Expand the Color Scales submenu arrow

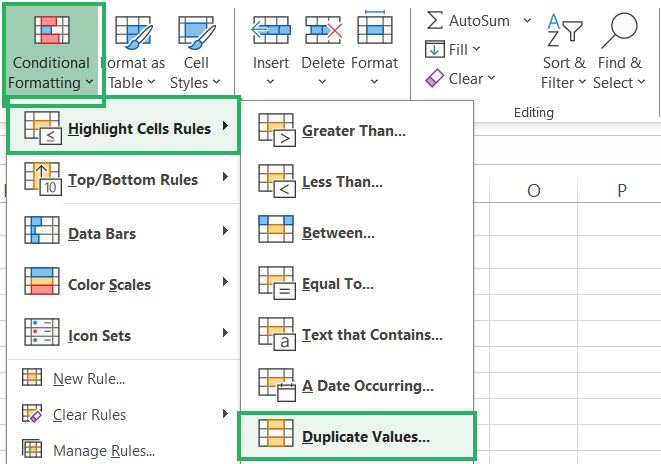click(226, 282)
